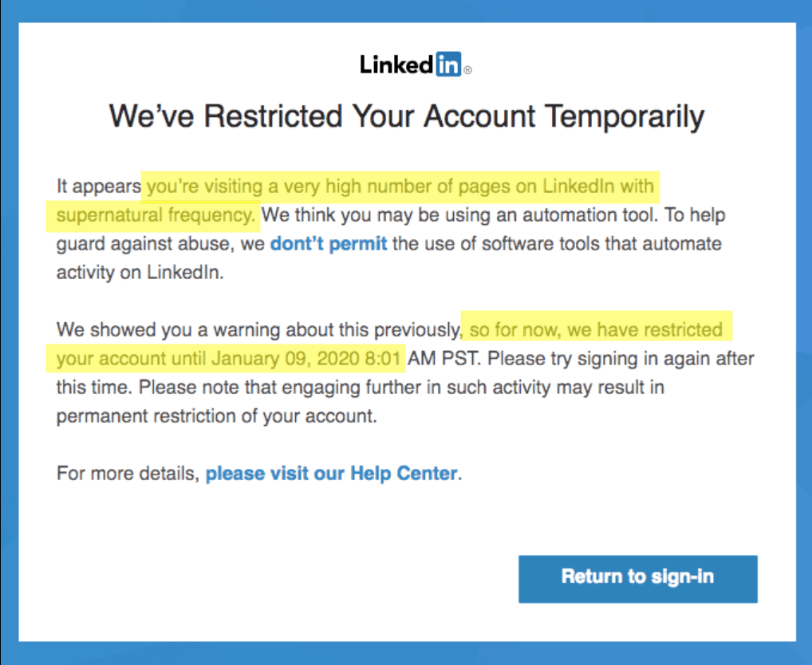Select the 'please visit our Help Center' text
The width and height of the screenshot is (812, 665).
[x=331, y=473]
